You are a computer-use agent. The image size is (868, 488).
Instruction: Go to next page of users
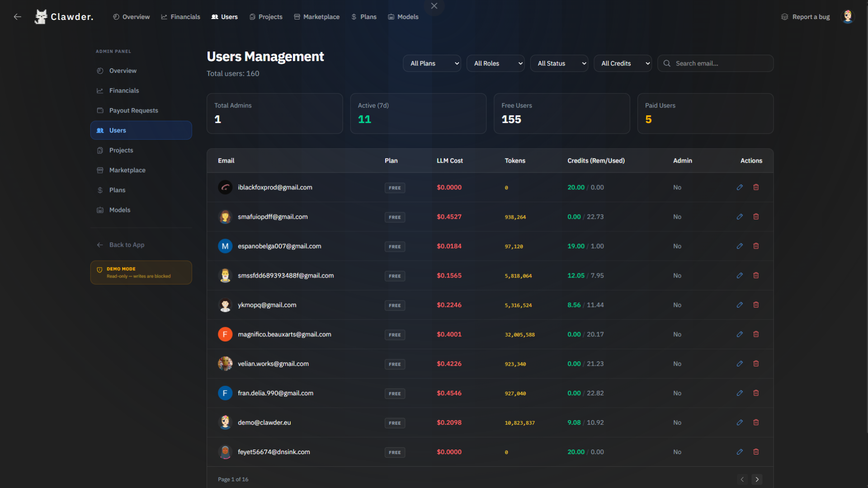click(x=757, y=479)
